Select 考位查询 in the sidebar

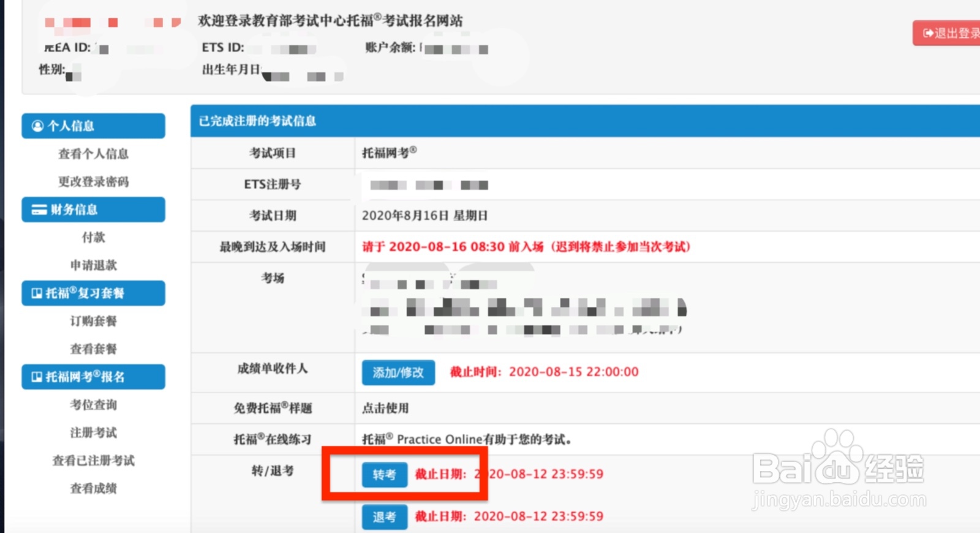tap(93, 404)
